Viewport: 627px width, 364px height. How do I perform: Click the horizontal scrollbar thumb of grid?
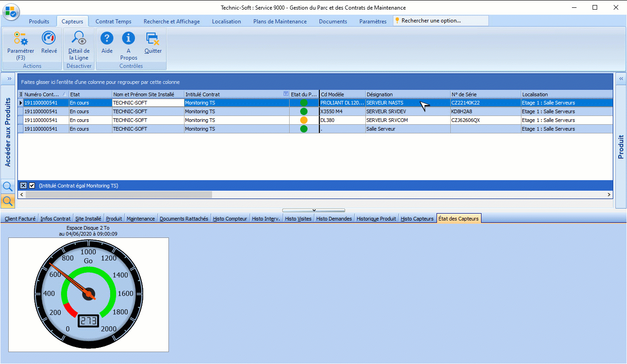(119, 195)
